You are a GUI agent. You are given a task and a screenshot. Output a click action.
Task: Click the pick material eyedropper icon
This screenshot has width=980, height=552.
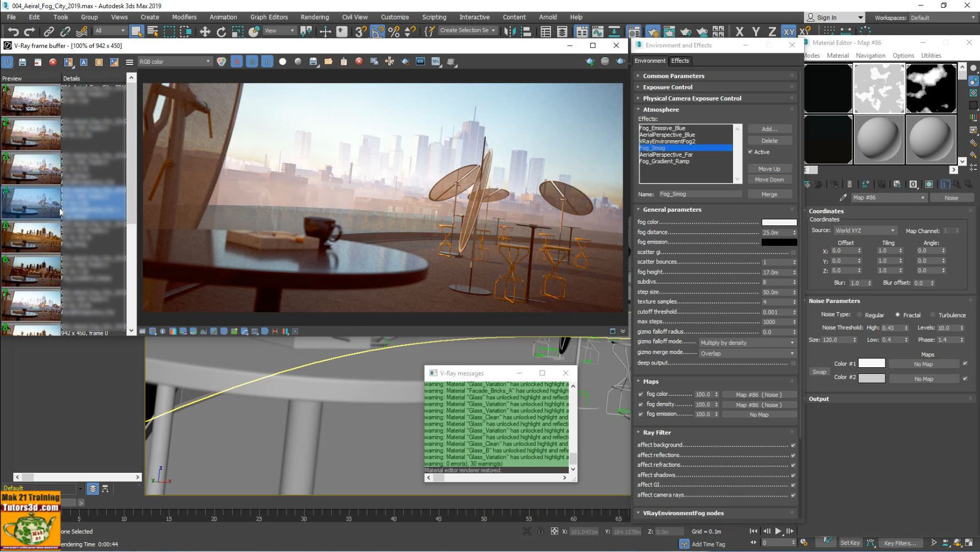point(843,197)
